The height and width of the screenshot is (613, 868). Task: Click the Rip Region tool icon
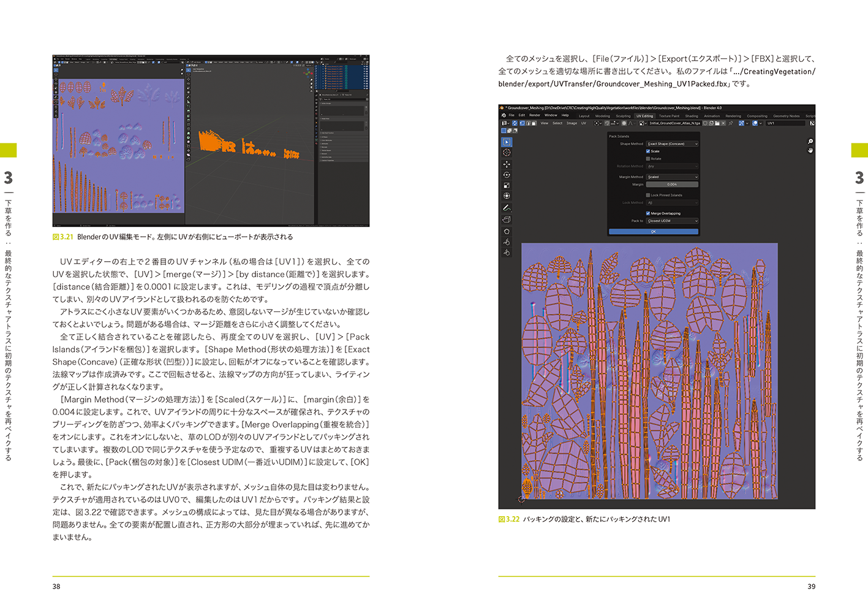point(507,219)
